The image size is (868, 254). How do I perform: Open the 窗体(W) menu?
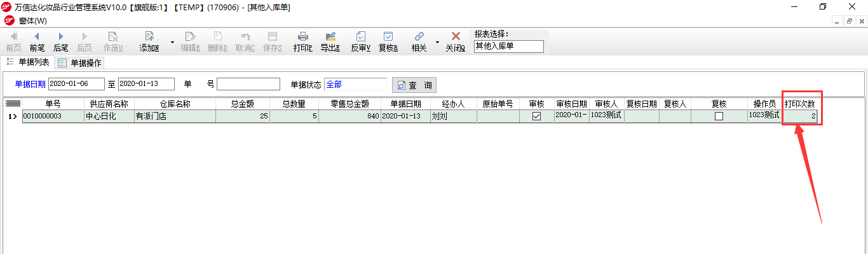coord(32,21)
